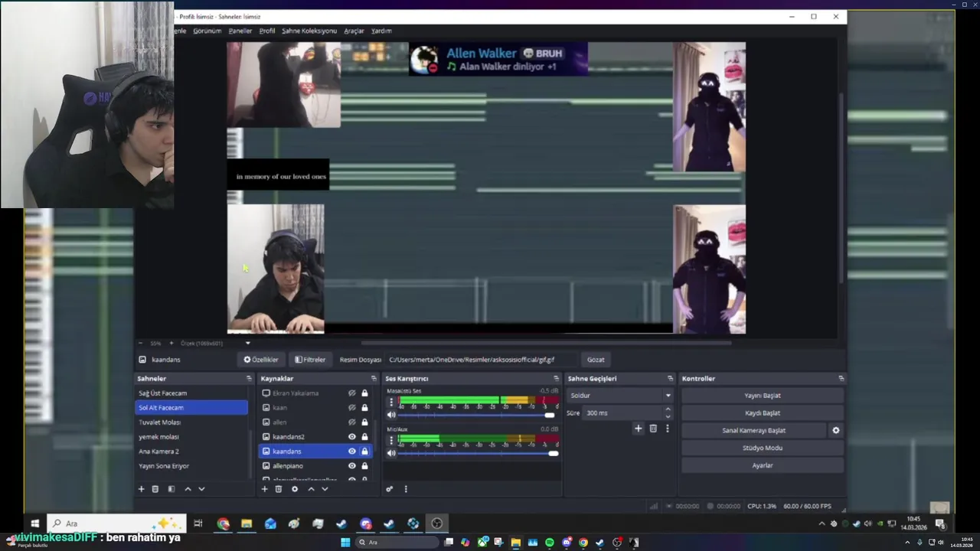The height and width of the screenshot is (551, 980).
Task: Open Sahne Koleksiyonu menu
Action: (x=309, y=31)
